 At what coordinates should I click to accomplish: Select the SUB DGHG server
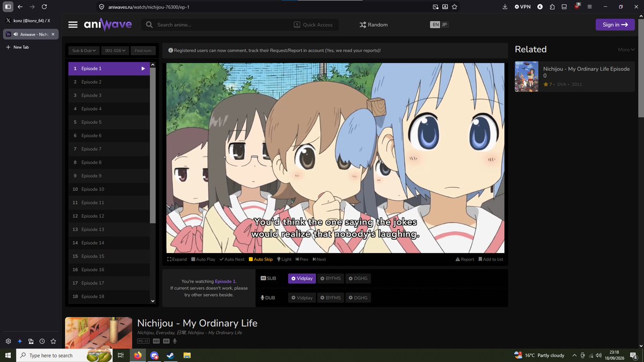point(358,278)
